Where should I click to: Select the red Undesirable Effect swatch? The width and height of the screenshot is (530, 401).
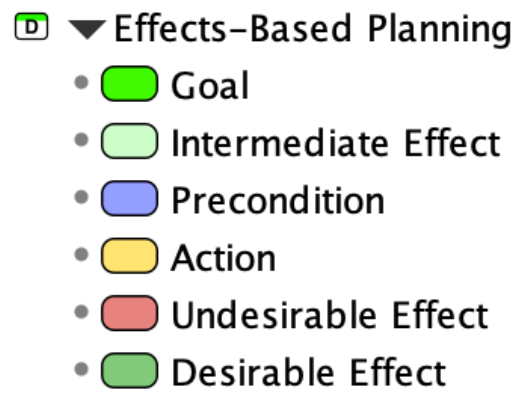point(129,313)
